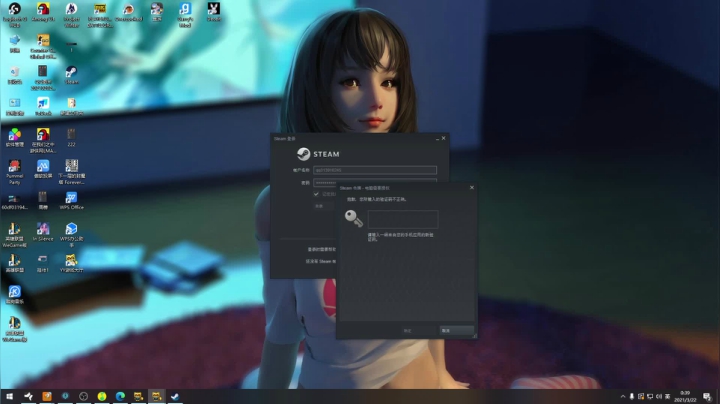Open the yellow-green browser icon on taskbar
This screenshot has height=404, width=720.
click(x=102, y=396)
